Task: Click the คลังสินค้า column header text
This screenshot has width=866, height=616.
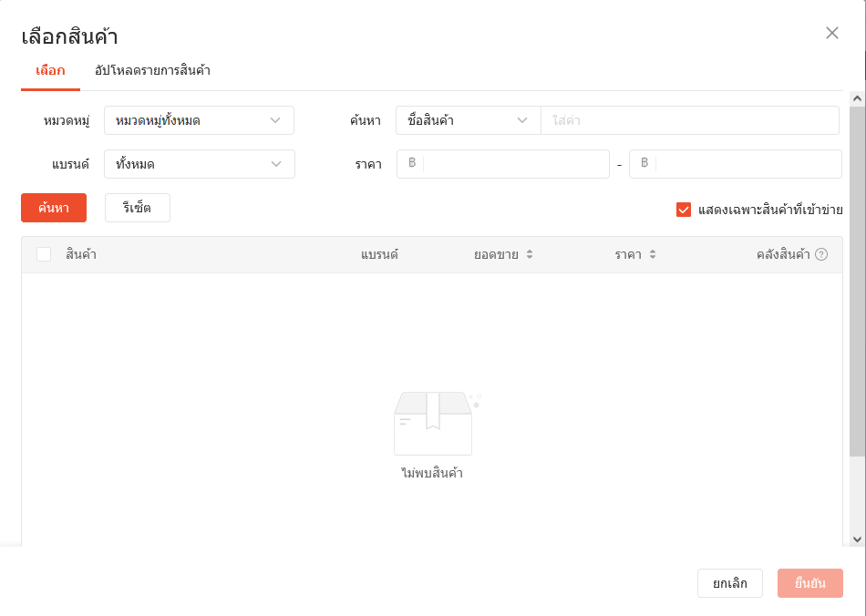Action: tap(783, 254)
